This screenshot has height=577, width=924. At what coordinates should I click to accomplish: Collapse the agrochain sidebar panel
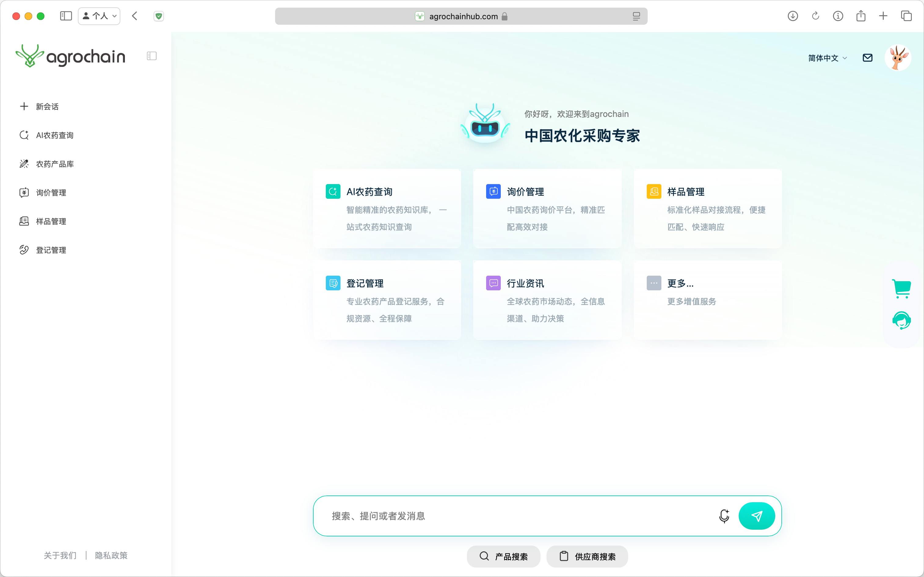[x=151, y=56]
